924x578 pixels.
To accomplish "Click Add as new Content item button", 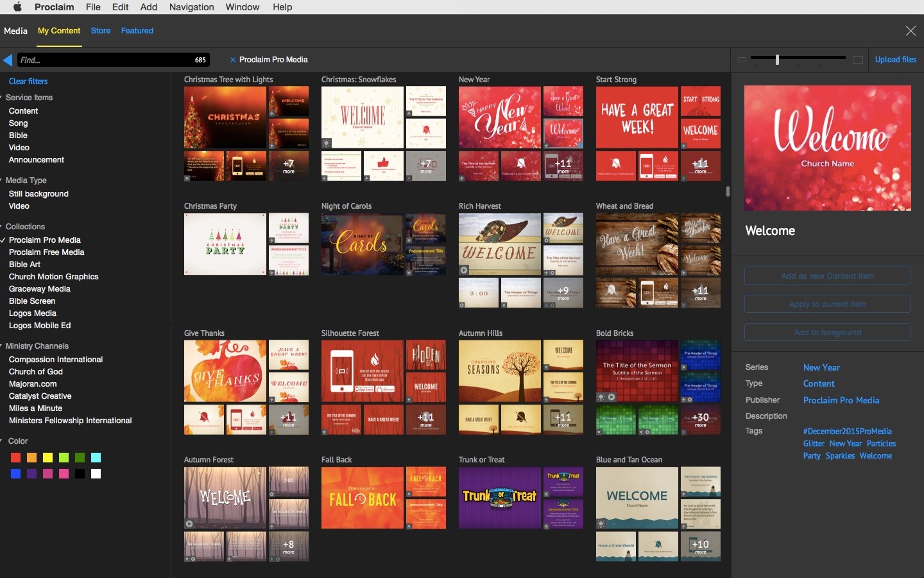I will [x=827, y=276].
